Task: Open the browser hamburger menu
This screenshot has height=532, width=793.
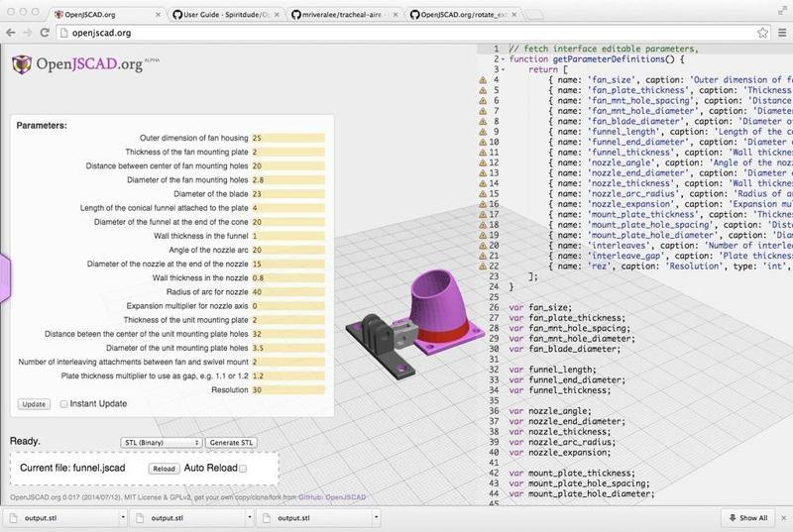Action: coord(780,32)
